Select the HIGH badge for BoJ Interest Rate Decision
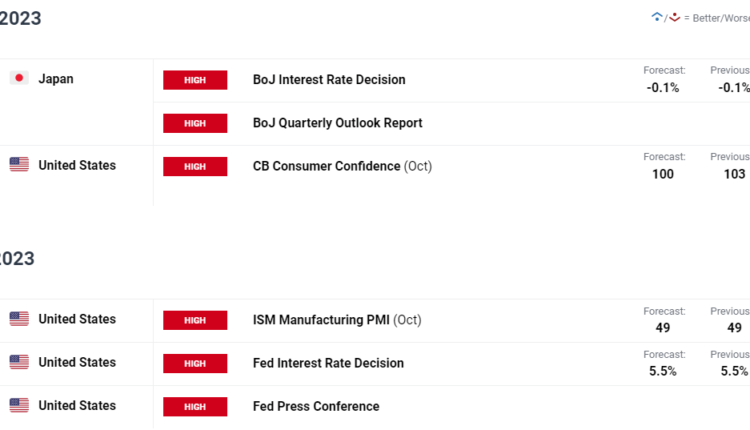750x430 pixels. pos(195,80)
